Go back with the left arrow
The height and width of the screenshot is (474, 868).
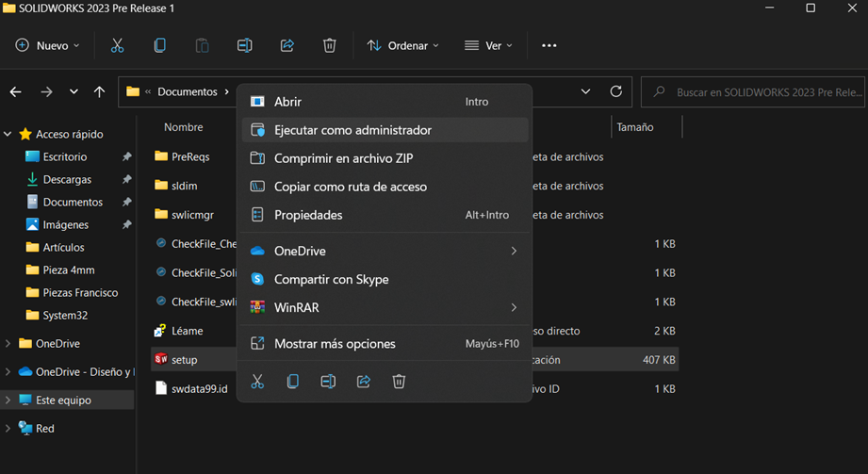(15, 92)
